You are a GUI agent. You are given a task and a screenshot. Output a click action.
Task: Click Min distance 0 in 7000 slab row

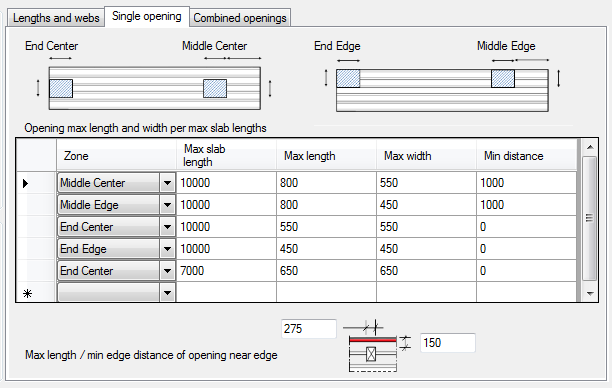[526, 271]
